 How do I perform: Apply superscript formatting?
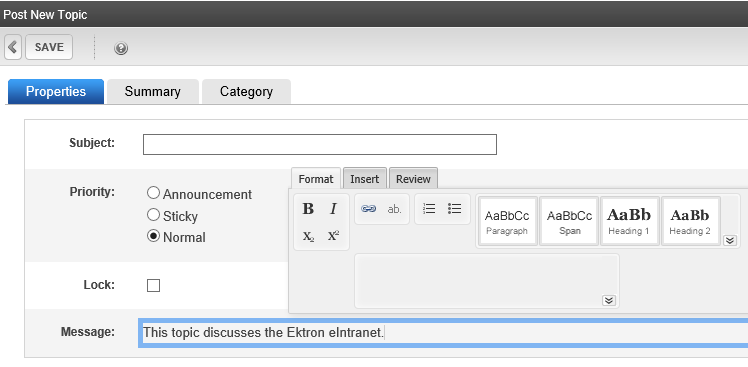[333, 236]
